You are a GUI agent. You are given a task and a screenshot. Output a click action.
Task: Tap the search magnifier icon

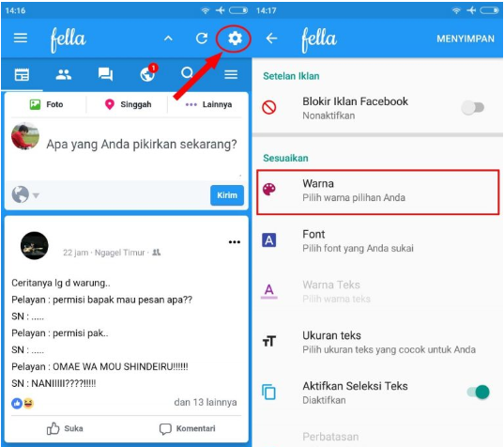pyautogui.click(x=187, y=73)
